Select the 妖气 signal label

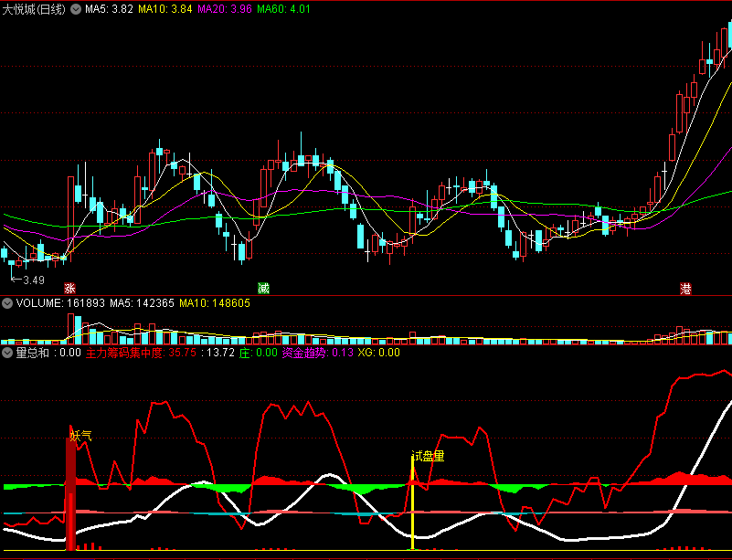80,436
